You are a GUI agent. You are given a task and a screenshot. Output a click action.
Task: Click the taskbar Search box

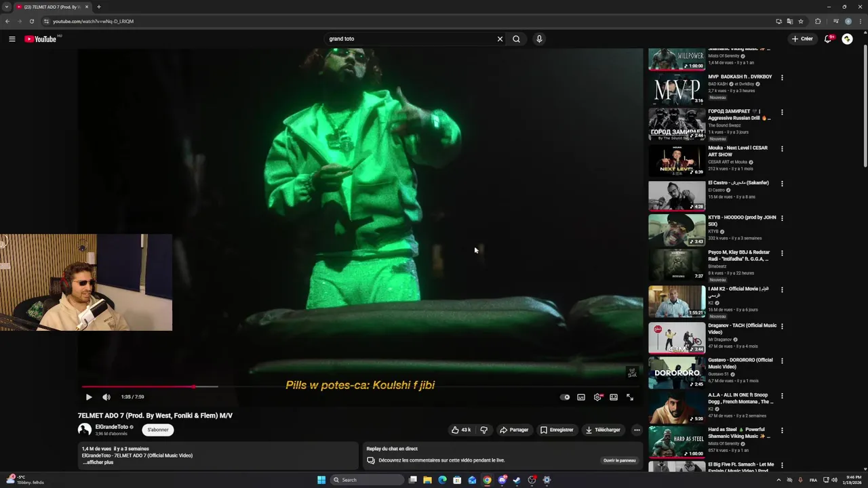point(366,480)
